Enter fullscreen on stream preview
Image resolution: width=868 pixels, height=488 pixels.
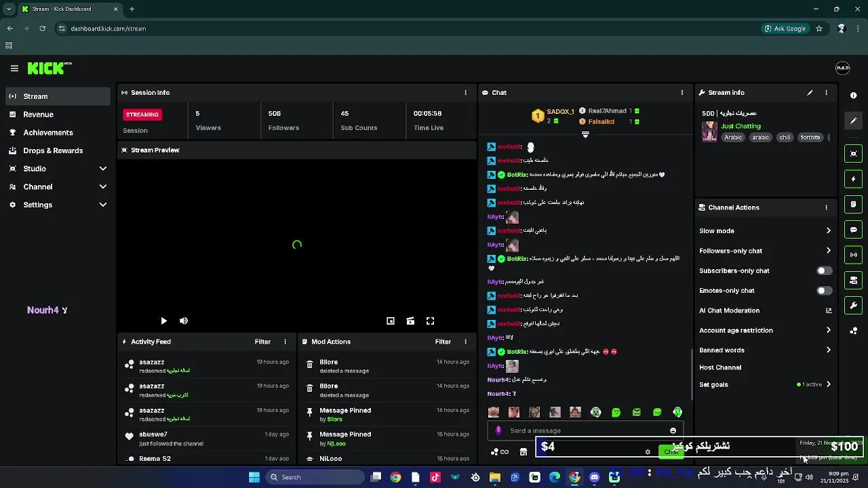(x=430, y=321)
